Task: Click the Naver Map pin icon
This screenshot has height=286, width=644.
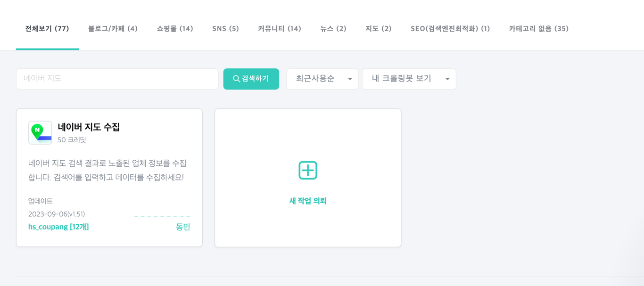Action: pos(40,132)
